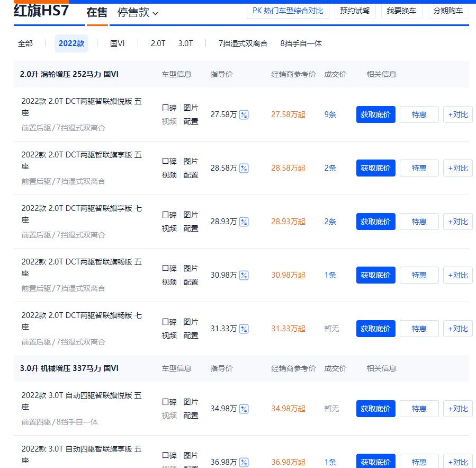476x468 pixels.
Task: Add 28.58万 model to comparison
Action: coord(458,168)
